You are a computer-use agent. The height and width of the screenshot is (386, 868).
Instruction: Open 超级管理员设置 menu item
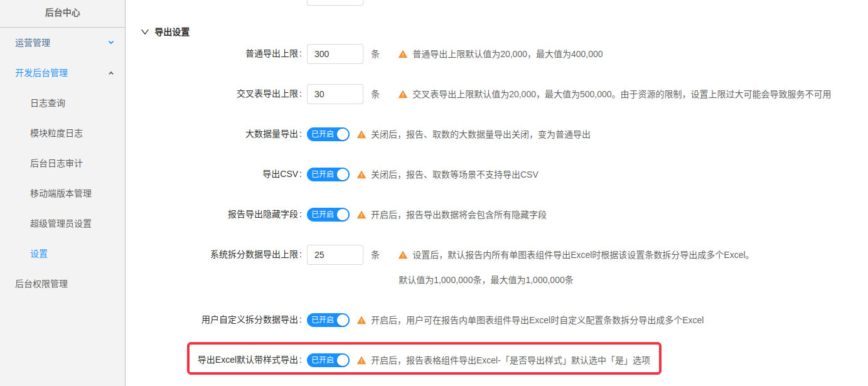61,223
